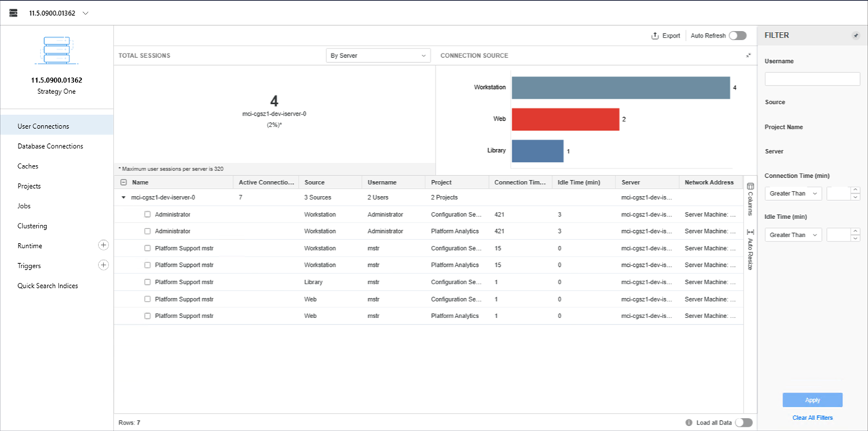This screenshot has height=431, width=868.
Task: Click the Export icon in the toolbar
Action: click(x=655, y=35)
